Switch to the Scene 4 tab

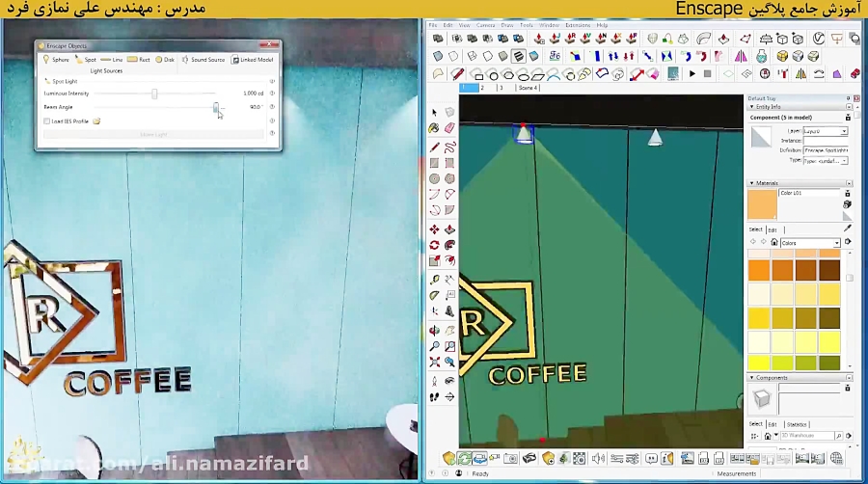pos(528,88)
